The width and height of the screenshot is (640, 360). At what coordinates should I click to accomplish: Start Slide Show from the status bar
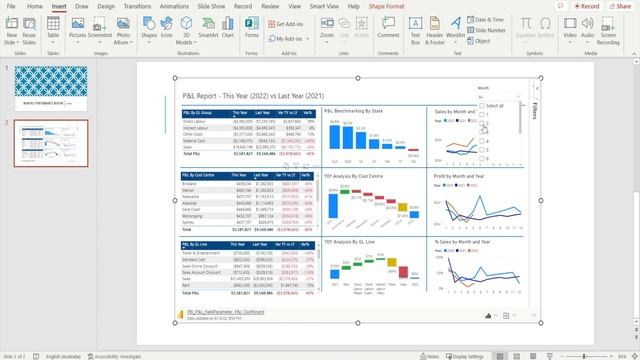[x=550, y=356]
